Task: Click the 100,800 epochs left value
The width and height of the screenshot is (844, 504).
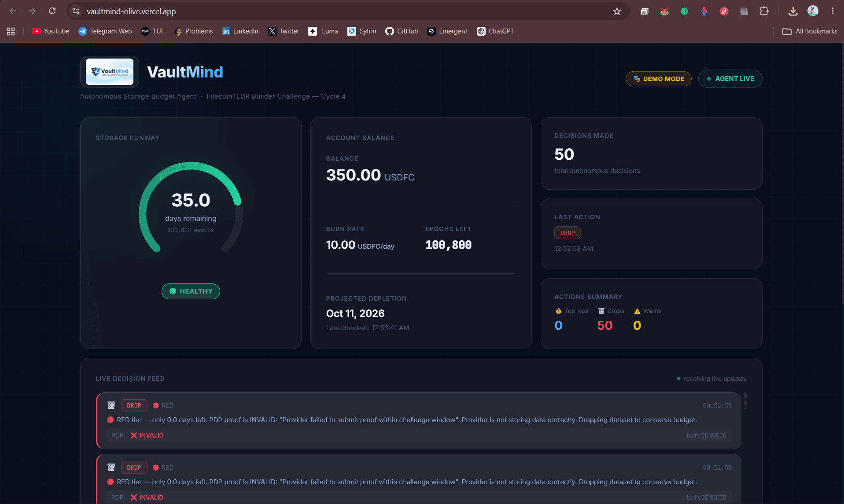Action: click(448, 245)
